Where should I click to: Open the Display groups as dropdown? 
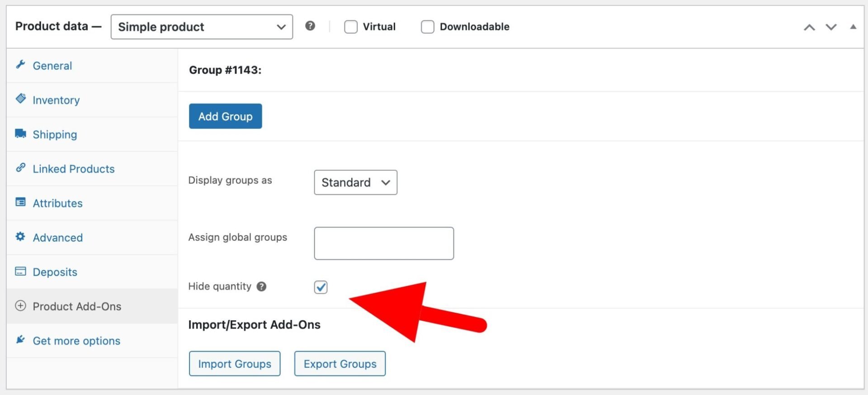(355, 183)
